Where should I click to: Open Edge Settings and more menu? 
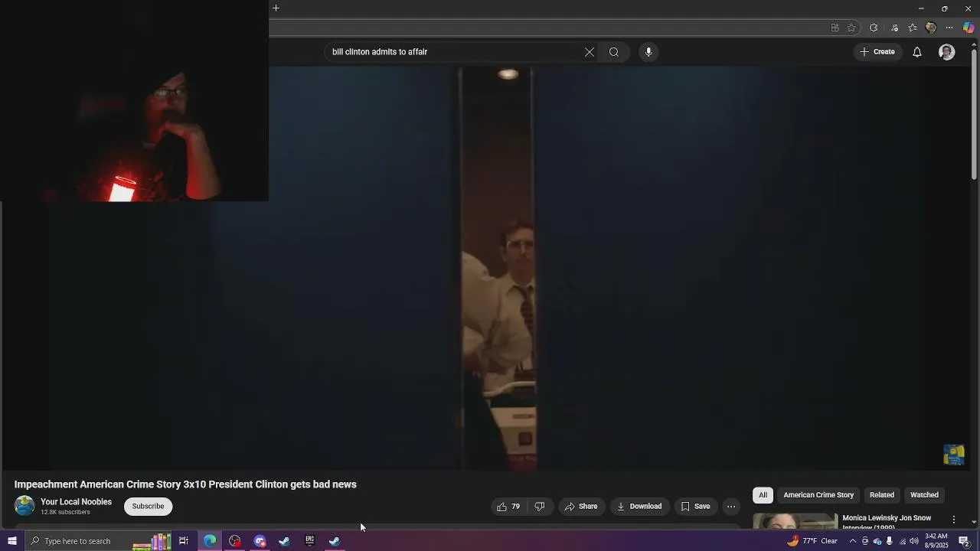(949, 28)
